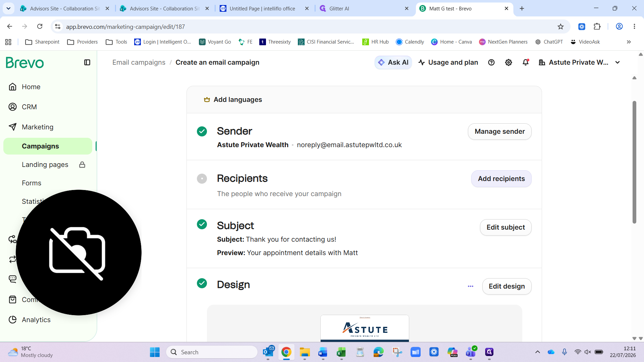Open the Sharepoint bookmarks folder

click(x=42, y=42)
